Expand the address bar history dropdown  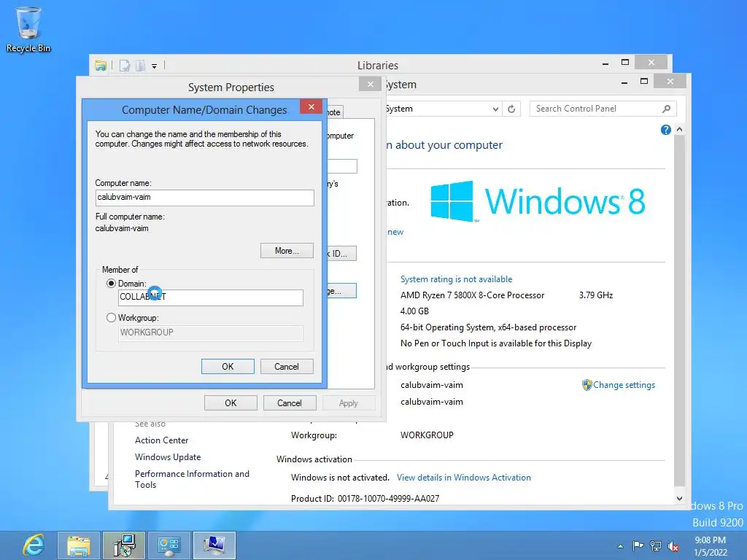click(495, 109)
